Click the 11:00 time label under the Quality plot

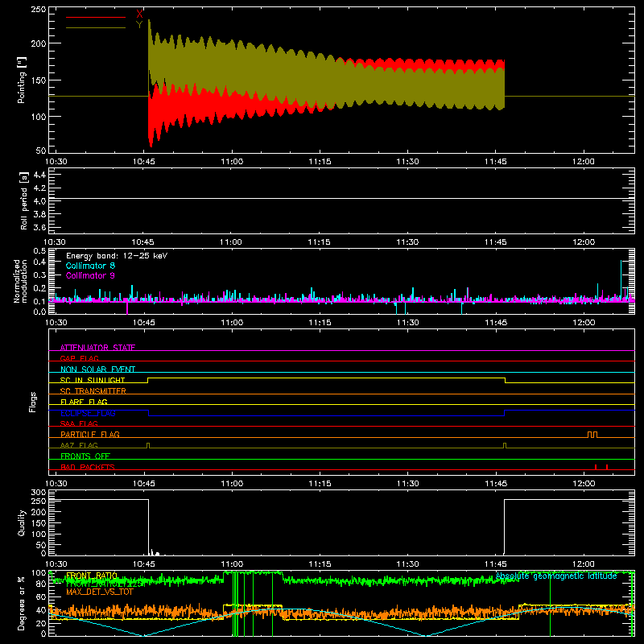[232, 564]
